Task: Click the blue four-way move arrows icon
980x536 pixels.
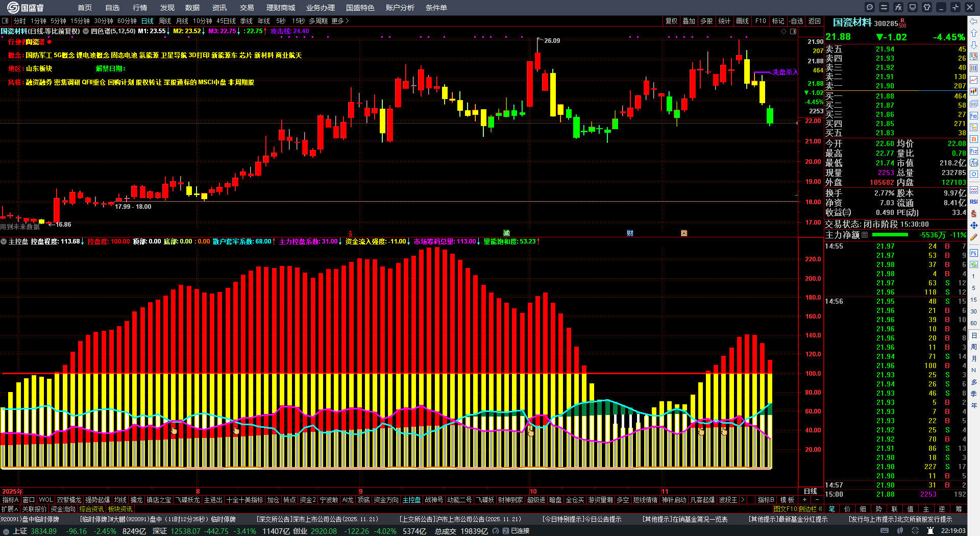Action: (974, 225)
